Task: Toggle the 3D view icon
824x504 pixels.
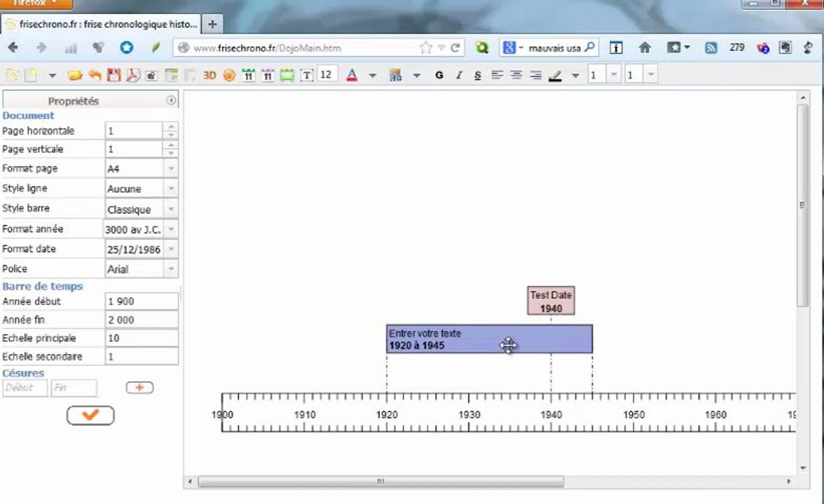Action: tap(210, 75)
